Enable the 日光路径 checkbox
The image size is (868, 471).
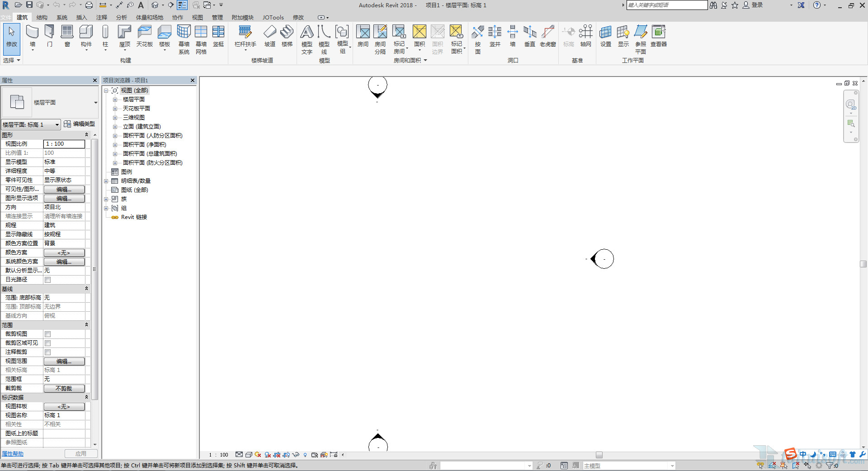point(47,280)
